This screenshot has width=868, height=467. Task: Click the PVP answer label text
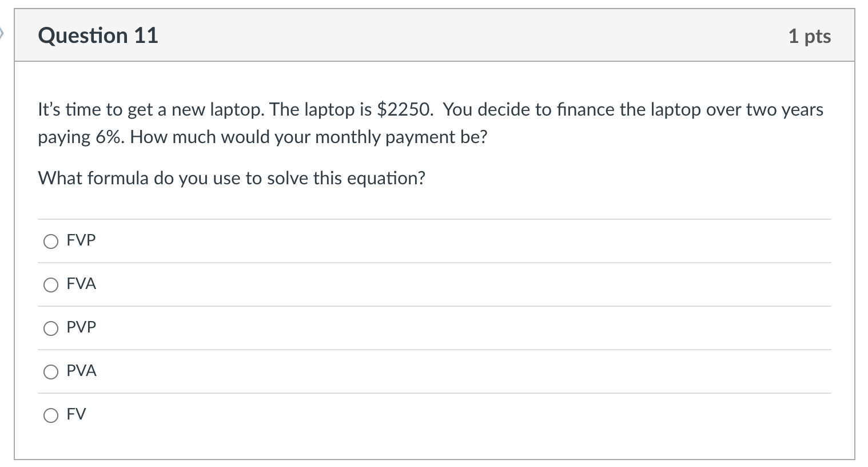point(81,327)
